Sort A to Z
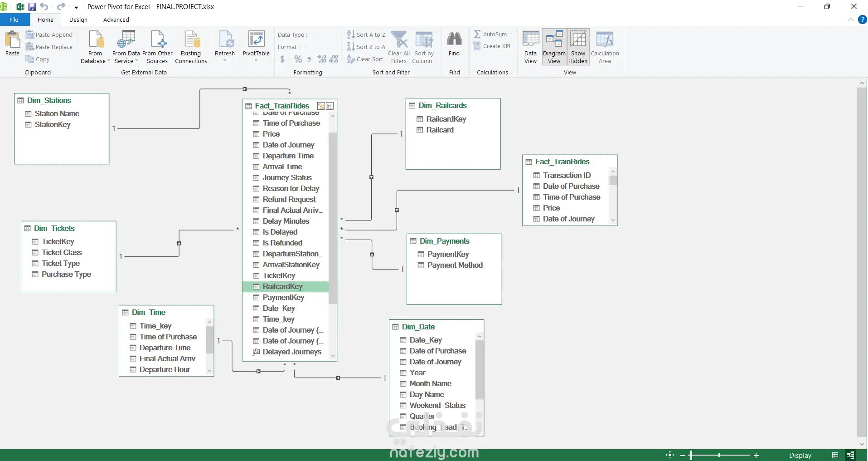This screenshot has height=461, width=868. coord(366,34)
